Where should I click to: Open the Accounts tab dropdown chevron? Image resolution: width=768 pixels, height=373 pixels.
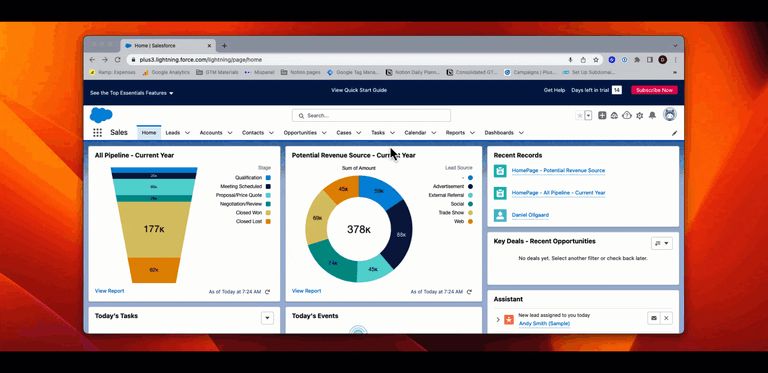[230, 133]
